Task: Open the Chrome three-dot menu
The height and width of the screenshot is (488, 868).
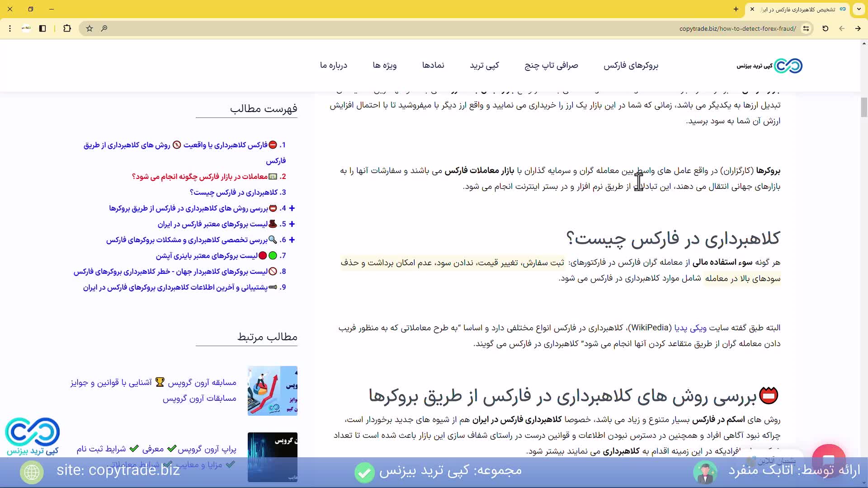Action: (10, 28)
